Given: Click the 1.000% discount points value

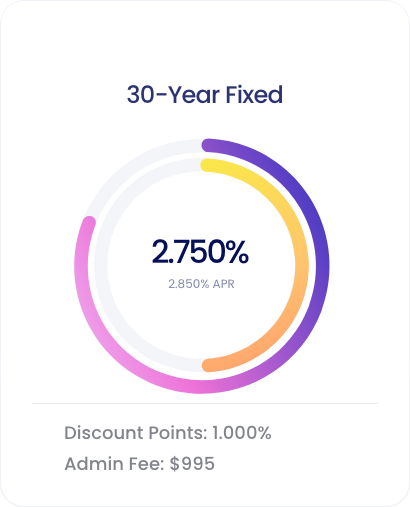Looking at the screenshot, I should coord(242,433).
